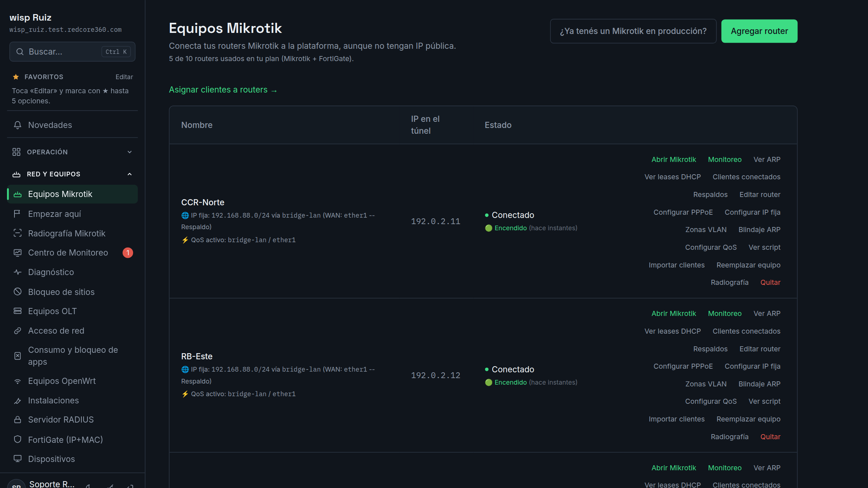868x488 pixels.
Task: Click Zonas VLAN for CCR-Norte
Action: 706,230
